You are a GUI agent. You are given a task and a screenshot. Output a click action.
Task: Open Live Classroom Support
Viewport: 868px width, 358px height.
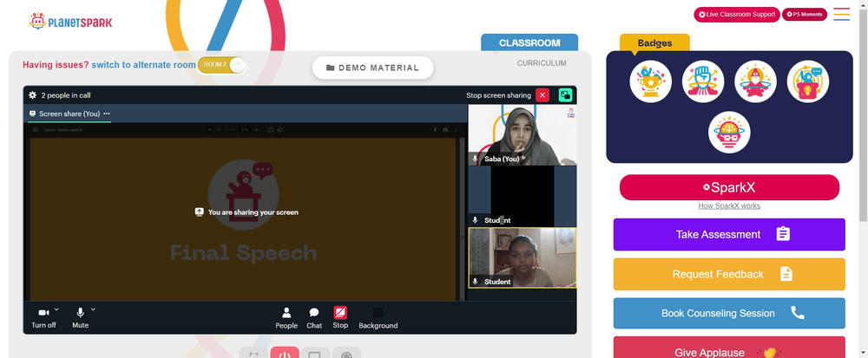click(x=737, y=15)
